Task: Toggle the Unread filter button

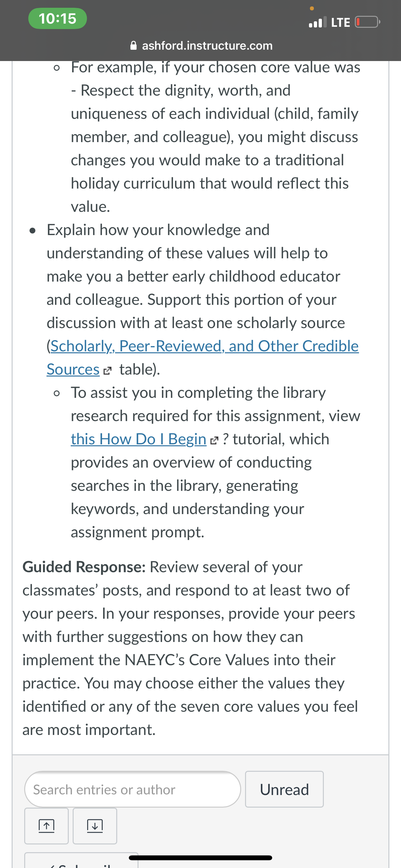Action: 284,789
